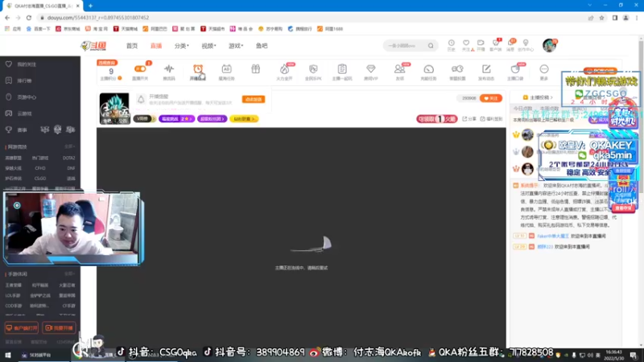Select CFHD in the game category list
This screenshot has height=362, width=644.
point(39,168)
